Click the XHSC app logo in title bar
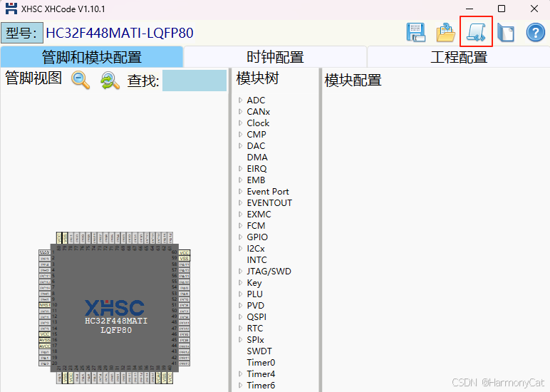This screenshot has height=392, width=550. (x=11, y=9)
